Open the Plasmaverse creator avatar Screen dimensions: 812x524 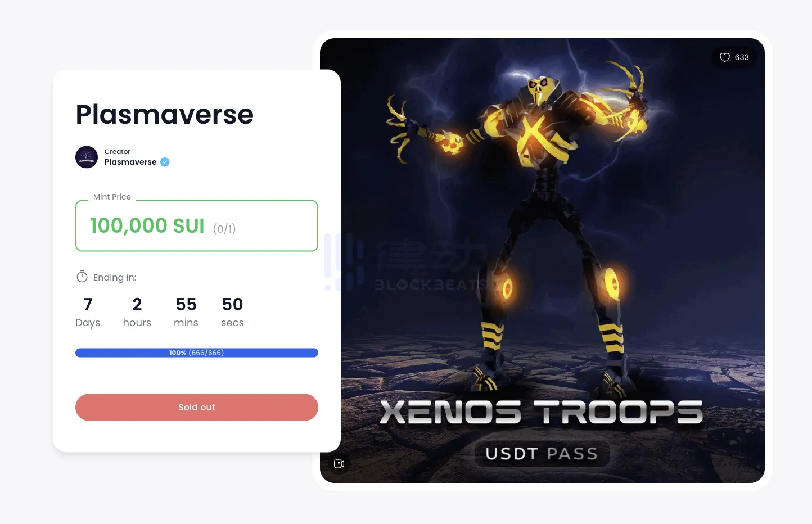[x=87, y=157]
